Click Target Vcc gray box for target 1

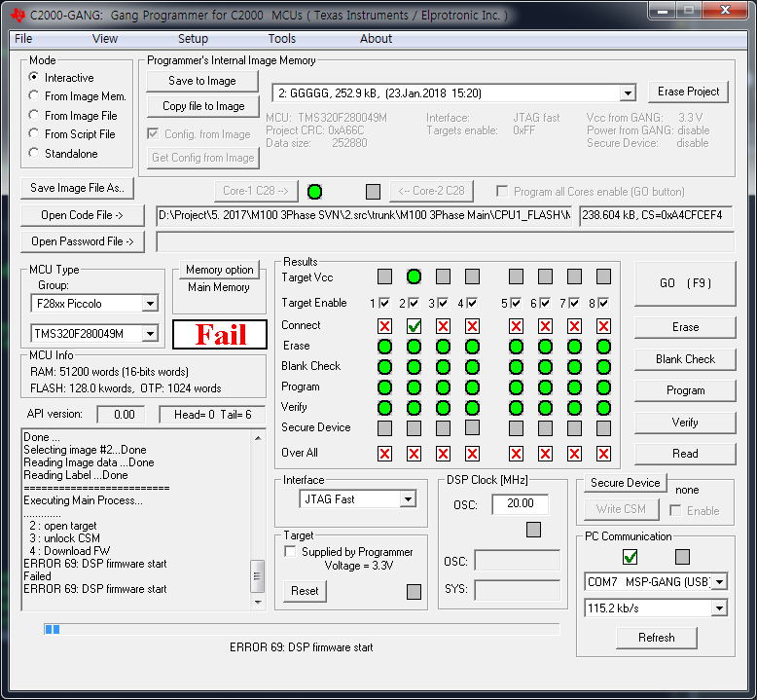tap(384, 276)
